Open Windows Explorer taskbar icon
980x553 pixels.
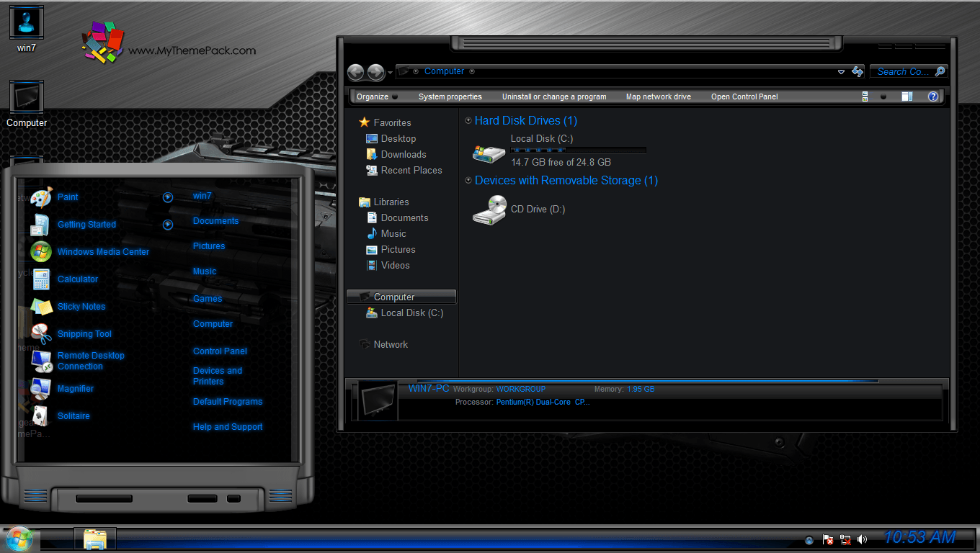coord(94,539)
